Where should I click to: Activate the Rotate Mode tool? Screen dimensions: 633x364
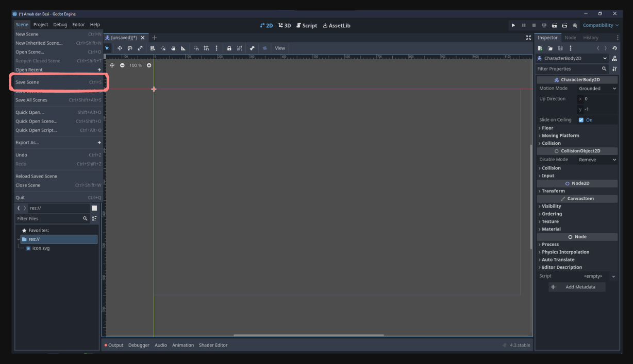click(130, 48)
